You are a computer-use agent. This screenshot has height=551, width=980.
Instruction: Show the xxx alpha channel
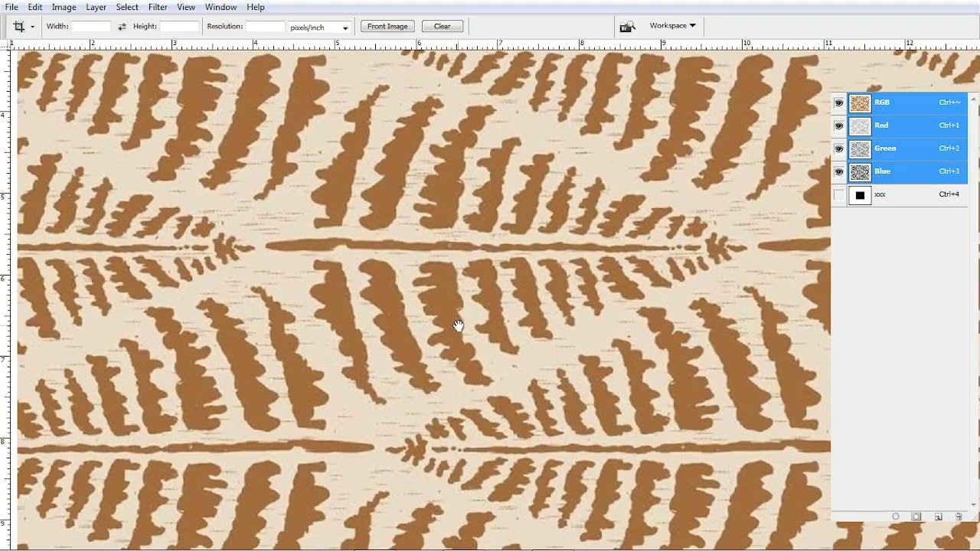(x=839, y=195)
